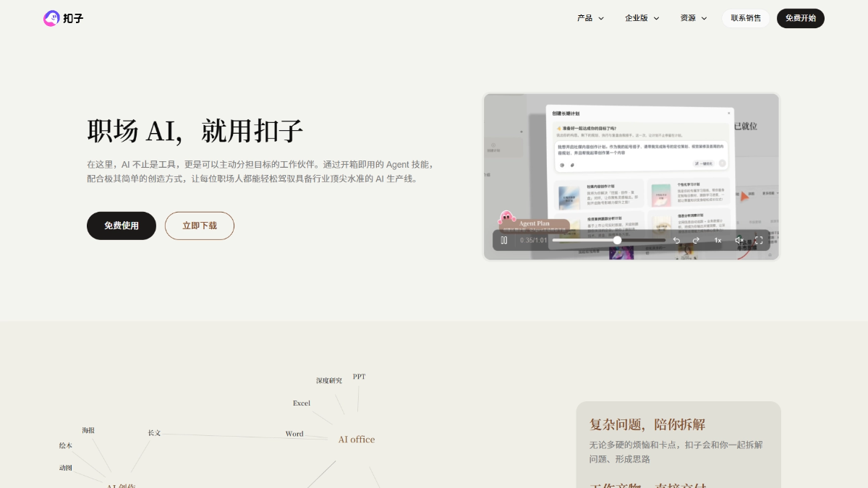Change the 1x playback speed
The width and height of the screenshot is (868, 488).
[718, 240]
